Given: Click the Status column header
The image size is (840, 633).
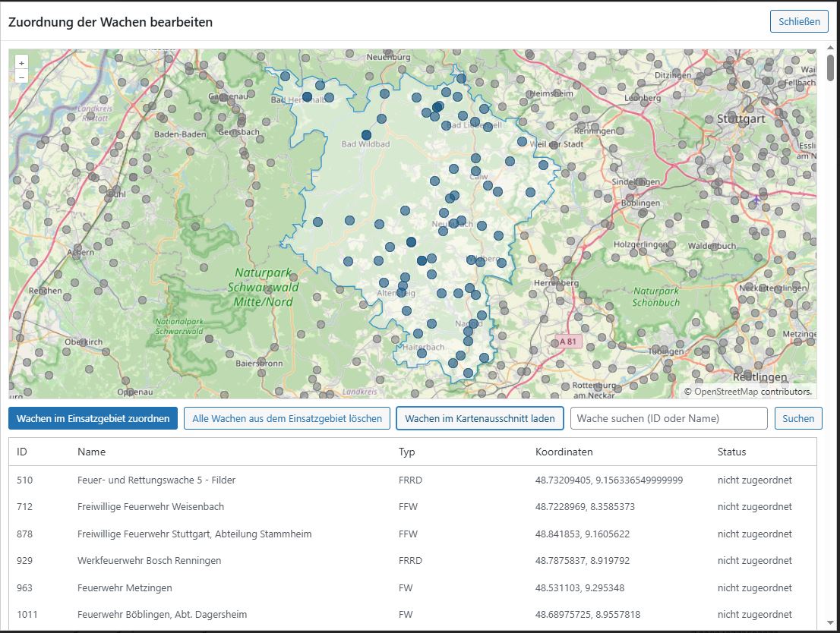Looking at the screenshot, I should click(731, 452).
